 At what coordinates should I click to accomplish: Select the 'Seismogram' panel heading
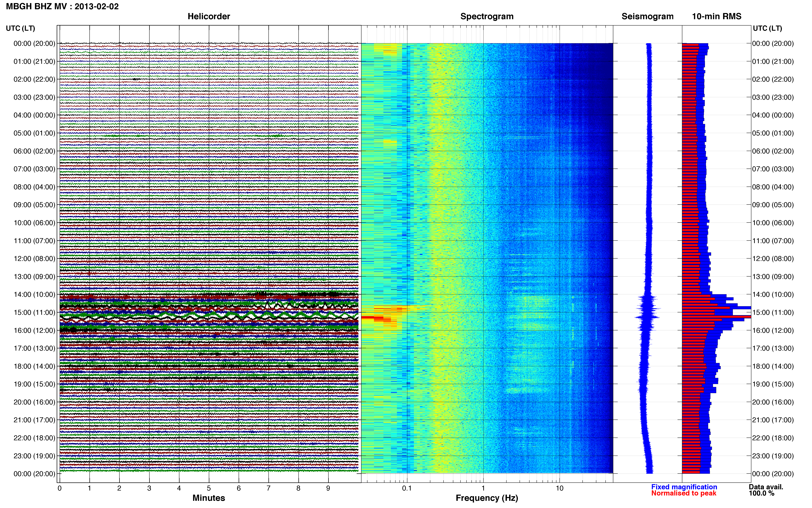click(x=647, y=16)
